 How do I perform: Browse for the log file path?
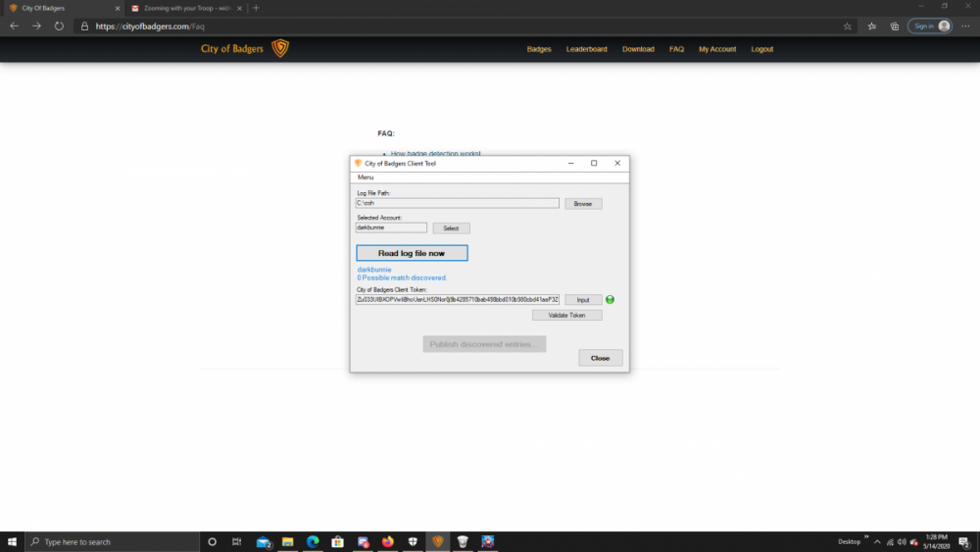click(x=583, y=204)
